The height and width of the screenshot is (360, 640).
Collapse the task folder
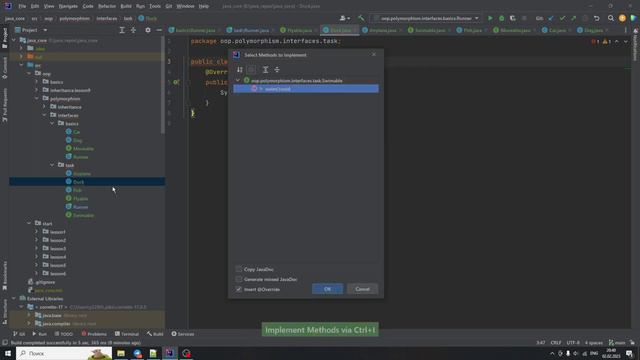click(x=52, y=165)
